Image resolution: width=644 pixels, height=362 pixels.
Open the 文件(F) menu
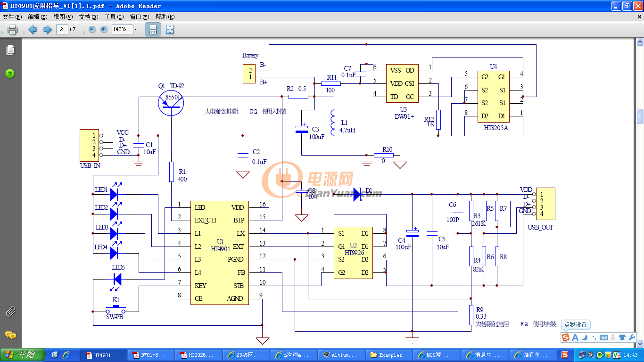point(12,16)
